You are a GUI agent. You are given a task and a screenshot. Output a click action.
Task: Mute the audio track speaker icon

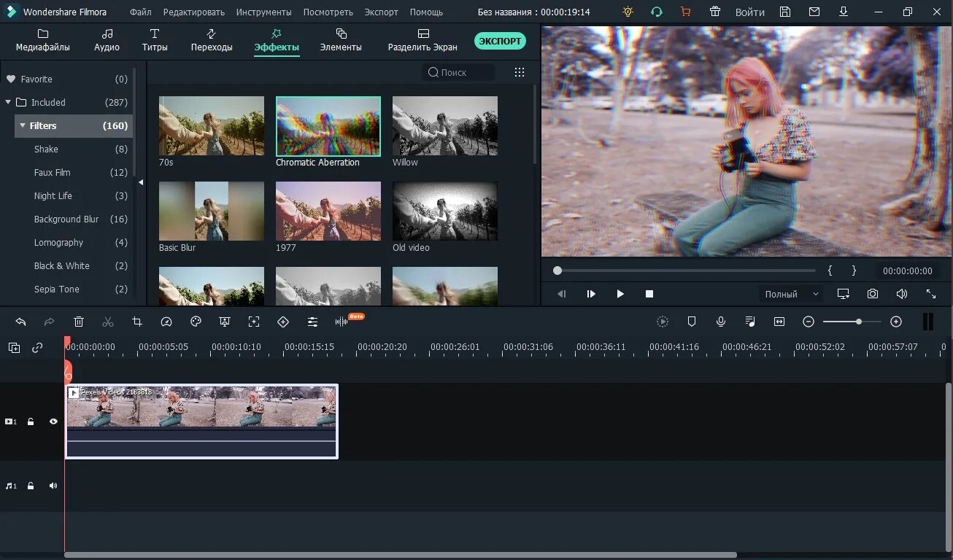[x=53, y=486]
